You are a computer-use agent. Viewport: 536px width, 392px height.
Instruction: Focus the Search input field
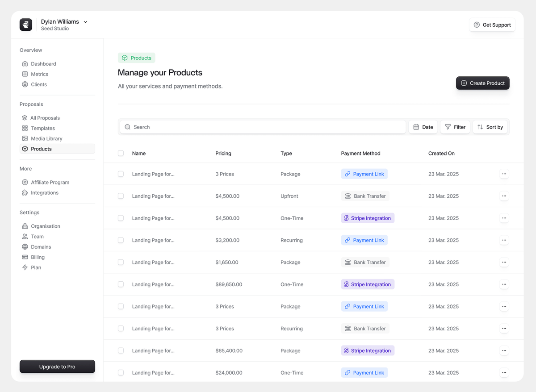pyautogui.click(x=263, y=127)
